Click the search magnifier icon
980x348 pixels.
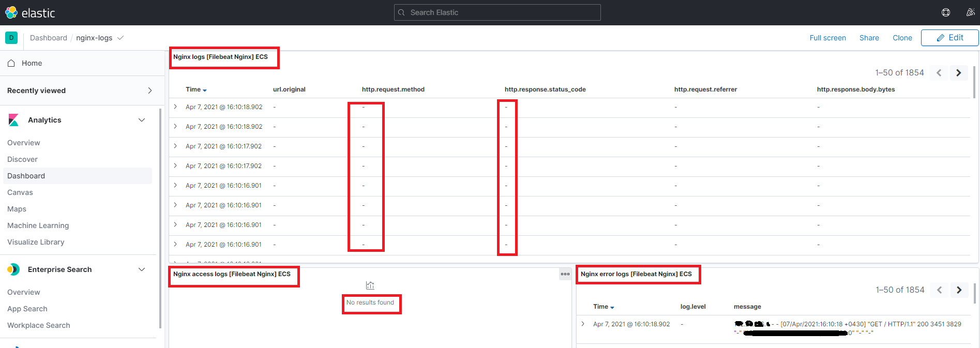click(401, 12)
